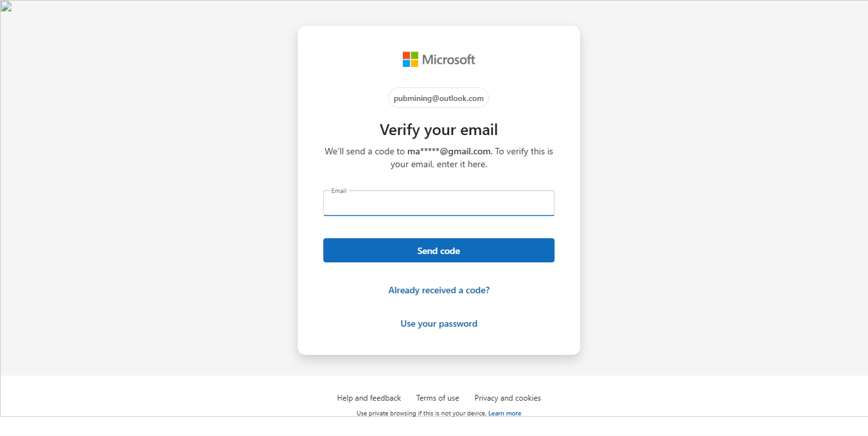Click the Microsoft wordmark text
The width and height of the screenshot is (868, 436).
[448, 60]
